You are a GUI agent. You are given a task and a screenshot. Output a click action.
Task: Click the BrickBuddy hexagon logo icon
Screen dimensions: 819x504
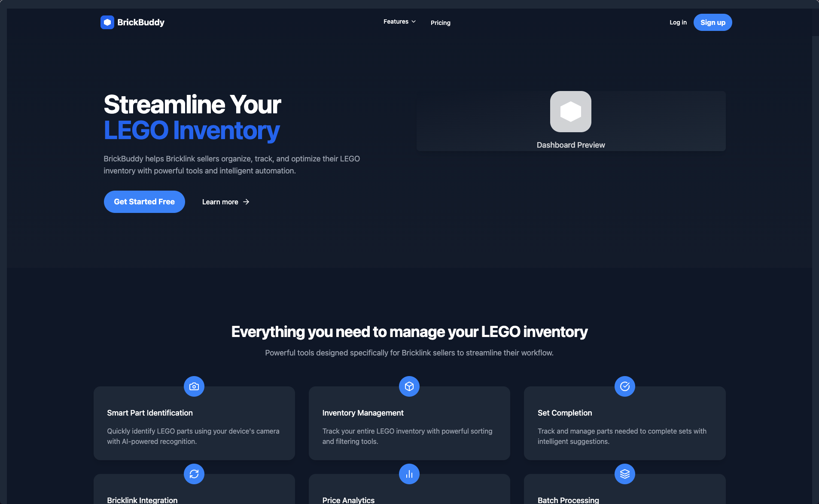click(x=107, y=22)
